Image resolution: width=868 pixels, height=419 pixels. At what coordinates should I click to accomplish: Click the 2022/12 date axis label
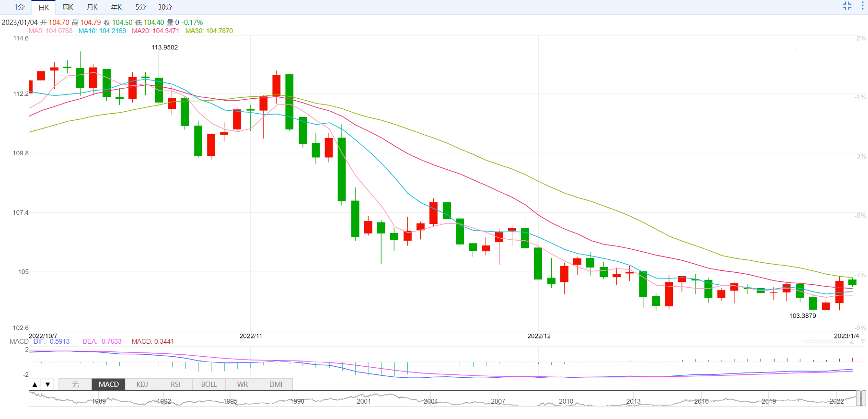click(539, 336)
